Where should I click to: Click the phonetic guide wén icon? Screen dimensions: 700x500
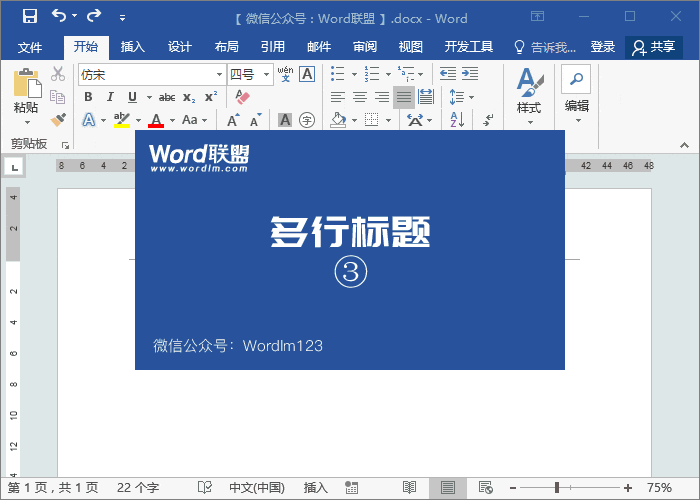[285, 74]
